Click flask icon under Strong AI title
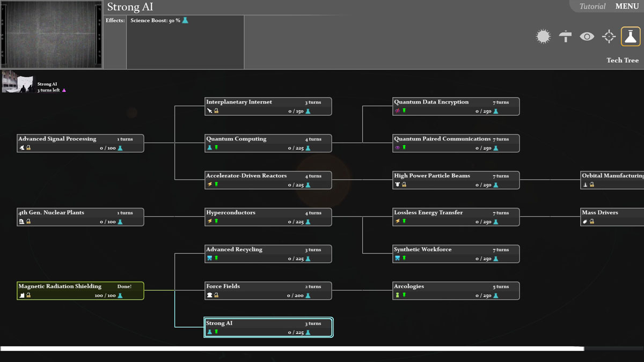The image size is (644, 362). click(x=210, y=332)
